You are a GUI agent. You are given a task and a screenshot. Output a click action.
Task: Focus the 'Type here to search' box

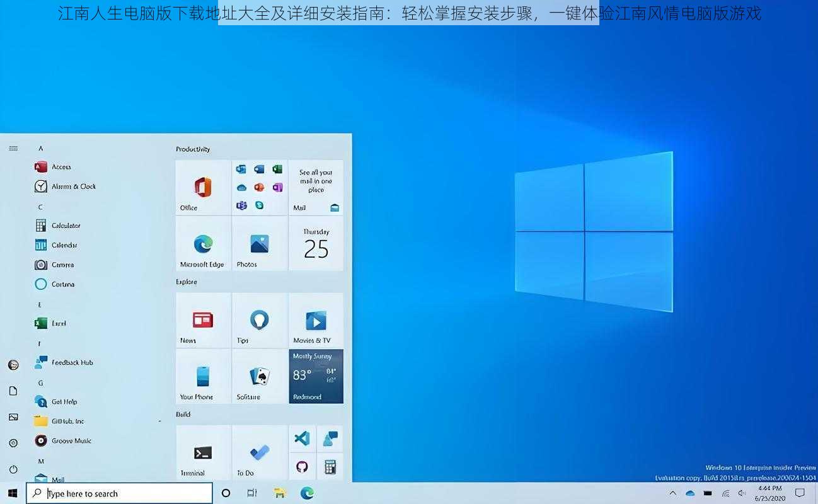[119, 493]
